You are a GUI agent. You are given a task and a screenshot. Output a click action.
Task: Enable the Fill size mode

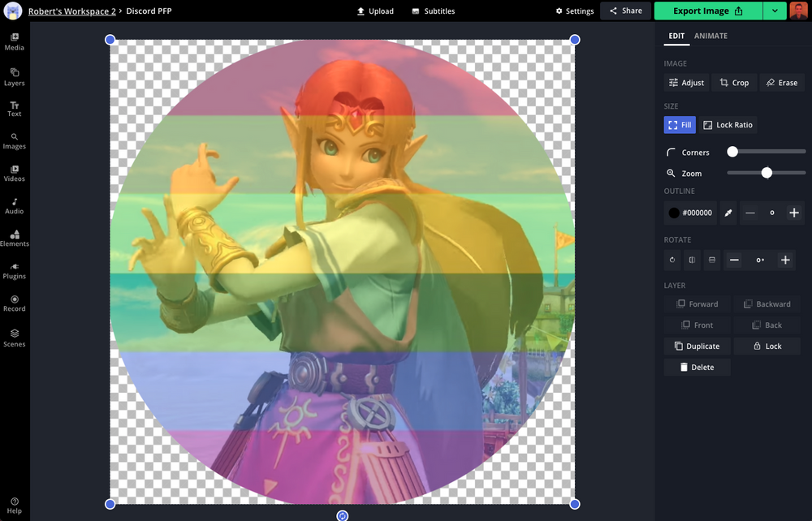click(x=680, y=125)
